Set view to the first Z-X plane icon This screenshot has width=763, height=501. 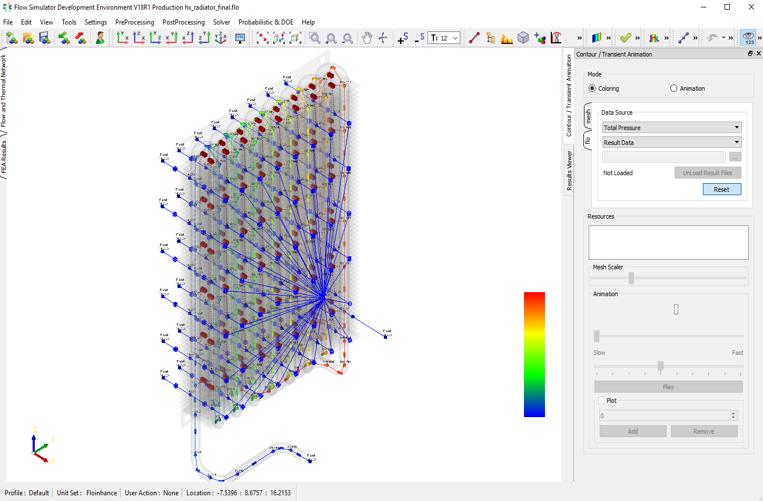(x=139, y=38)
